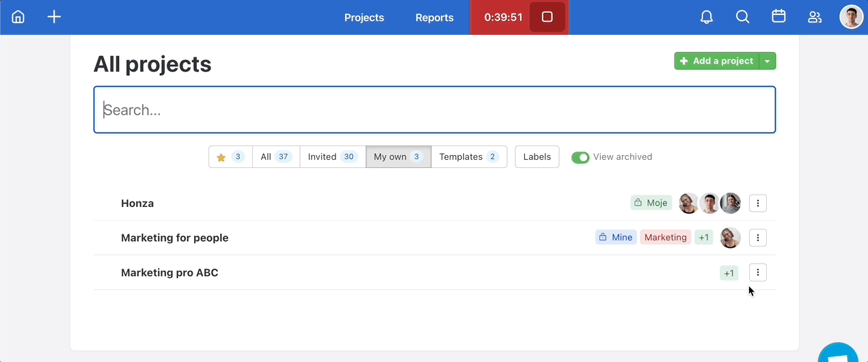This screenshot has width=868, height=362.
Task: Select the Invited filter tab
Action: coord(333,156)
